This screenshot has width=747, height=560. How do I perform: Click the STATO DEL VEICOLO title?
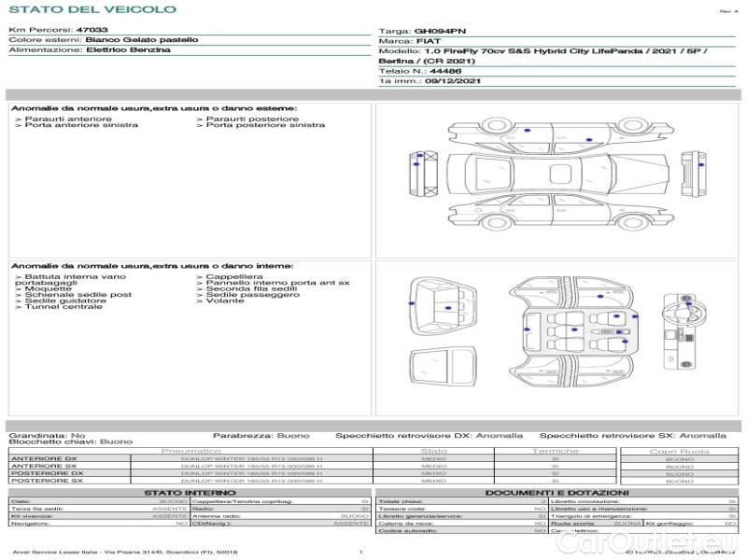[x=92, y=9]
